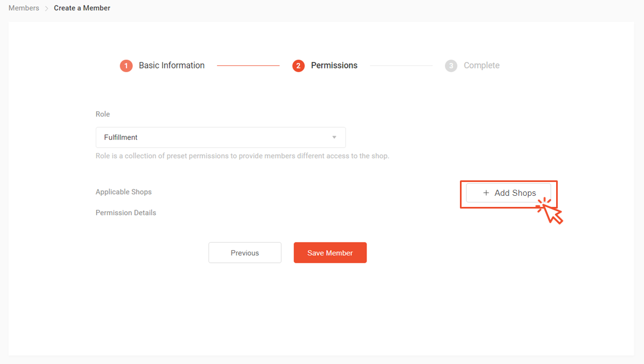Screen dimensions: 644x364
Task: Click the Role field label
Action: click(103, 114)
